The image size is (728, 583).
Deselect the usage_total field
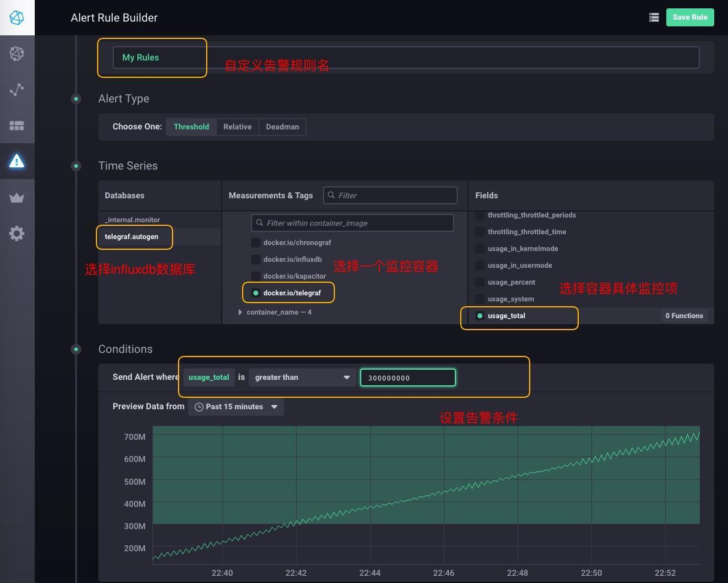(480, 316)
